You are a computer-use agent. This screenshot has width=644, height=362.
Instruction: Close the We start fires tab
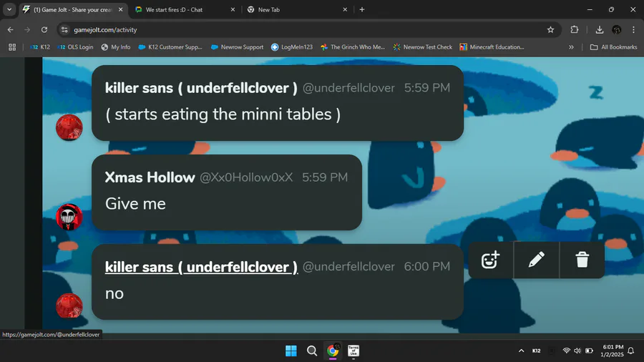point(233,9)
